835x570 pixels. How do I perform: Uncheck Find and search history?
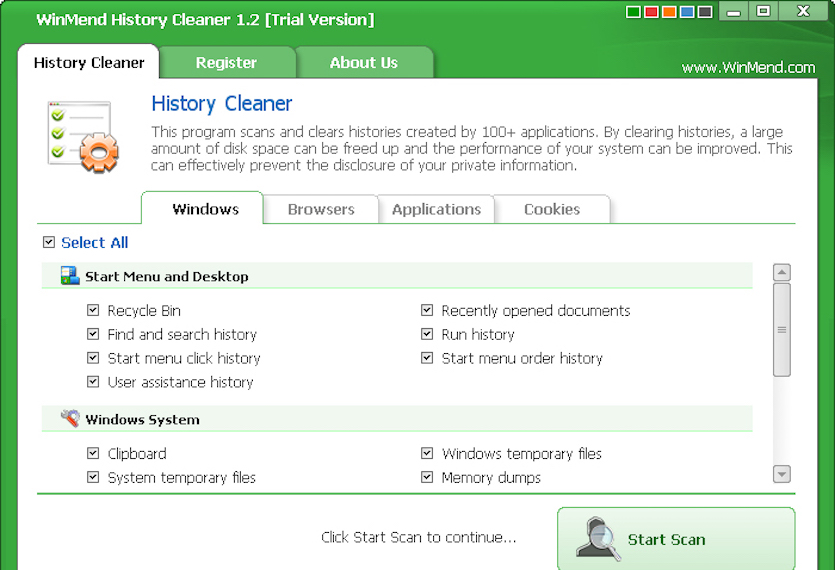[93, 334]
